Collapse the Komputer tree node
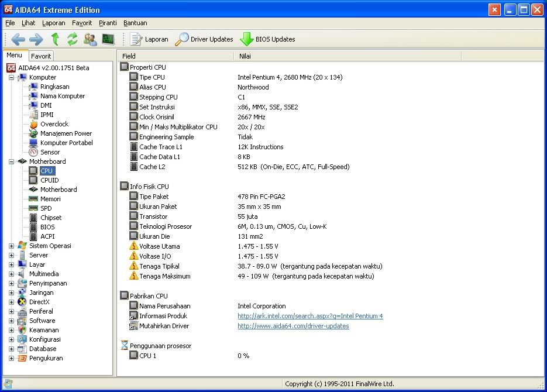 coord(12,77)
